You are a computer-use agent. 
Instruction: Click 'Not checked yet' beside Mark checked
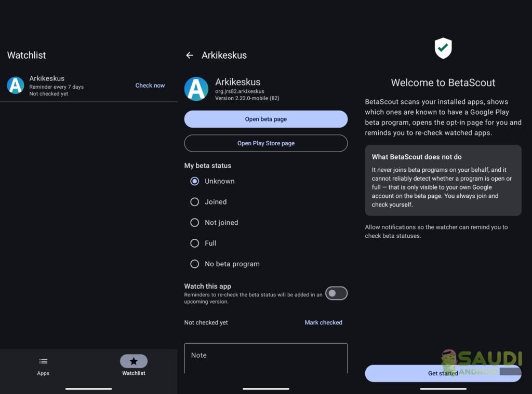[206, 322]
